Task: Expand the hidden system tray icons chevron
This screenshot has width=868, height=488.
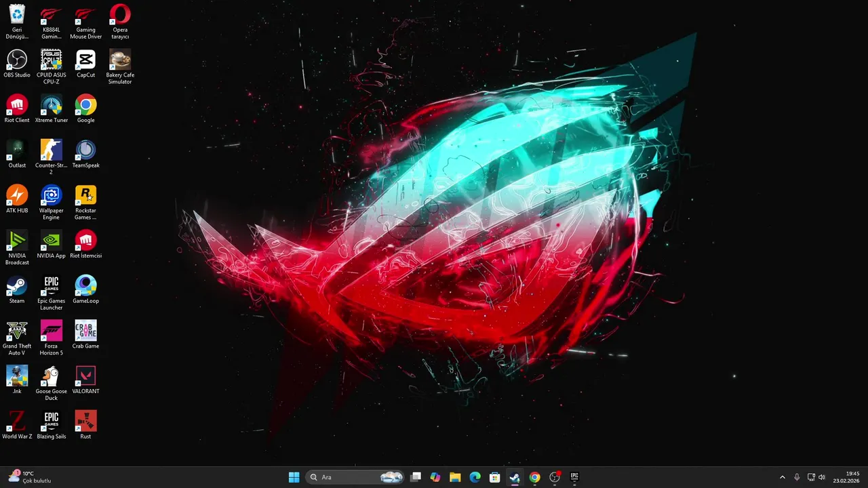Action: (782, 477)
